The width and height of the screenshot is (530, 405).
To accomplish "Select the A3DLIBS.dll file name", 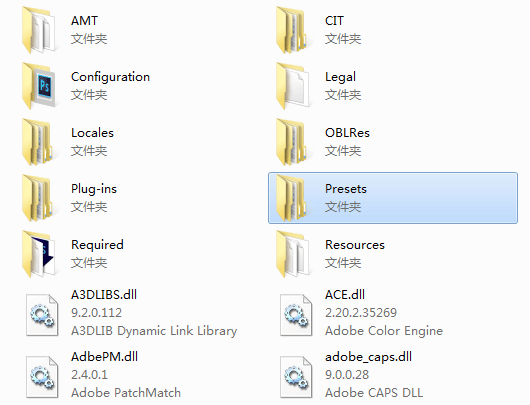I will 104,294.
